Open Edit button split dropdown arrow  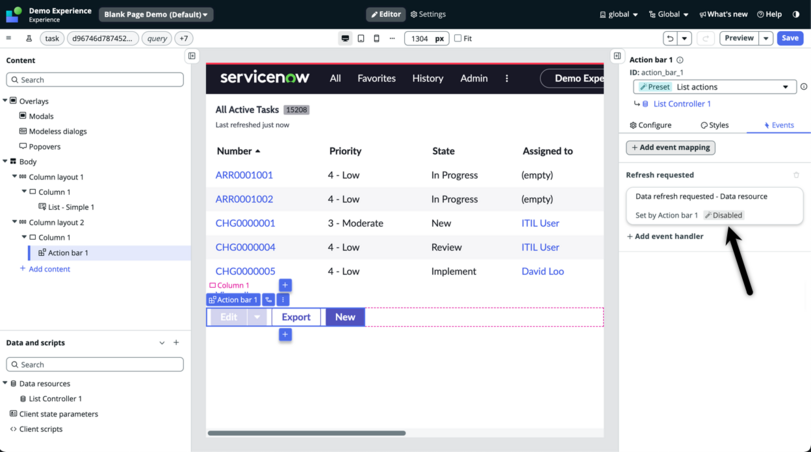[x=257, y=317]
